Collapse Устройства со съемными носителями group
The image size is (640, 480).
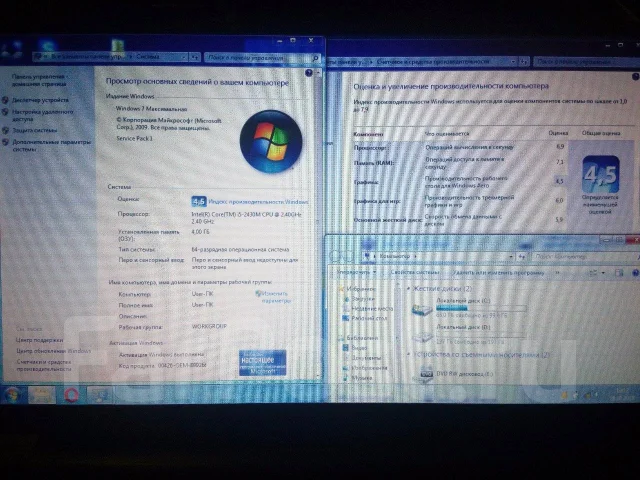click(409, 354)
